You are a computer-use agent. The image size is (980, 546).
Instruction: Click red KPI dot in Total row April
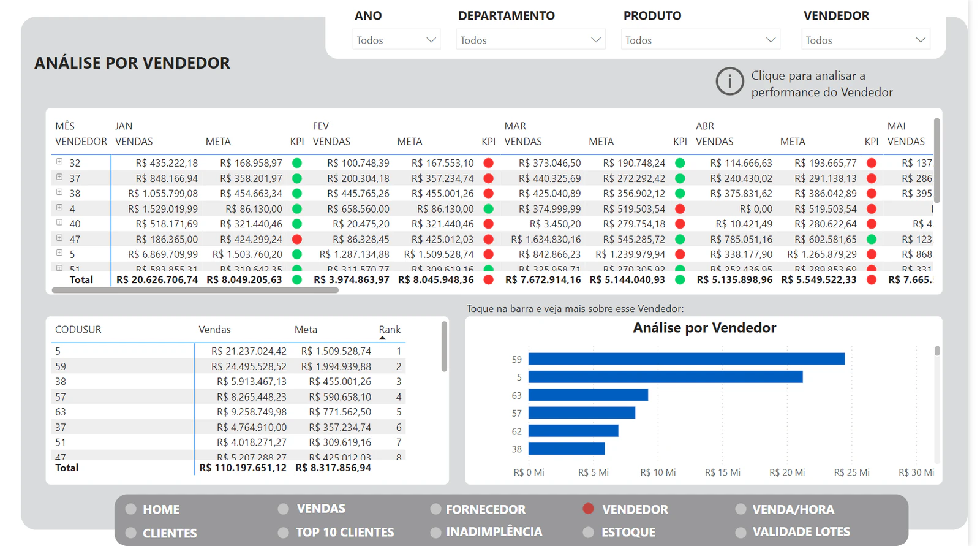tap(872, 279)
